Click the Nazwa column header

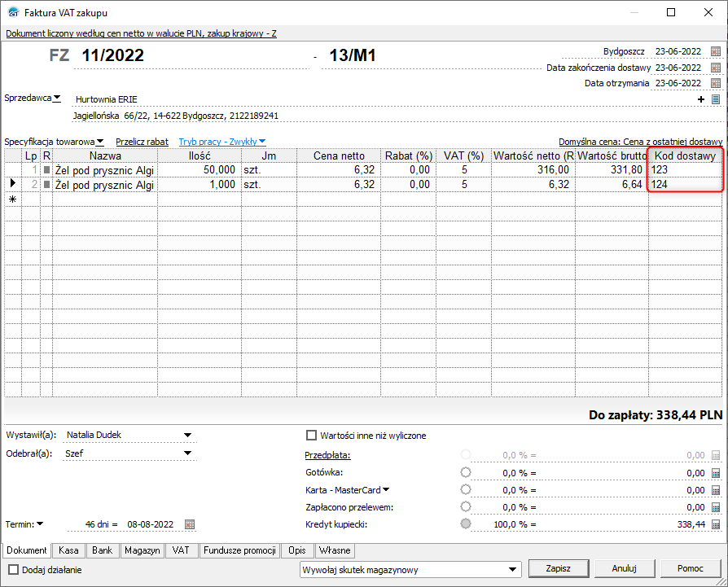tap(105, 156)
